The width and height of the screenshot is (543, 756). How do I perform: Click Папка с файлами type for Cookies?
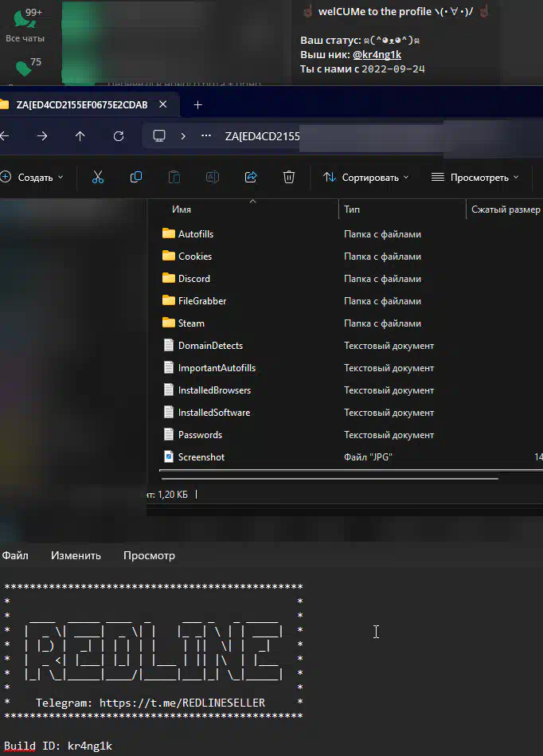382,256
